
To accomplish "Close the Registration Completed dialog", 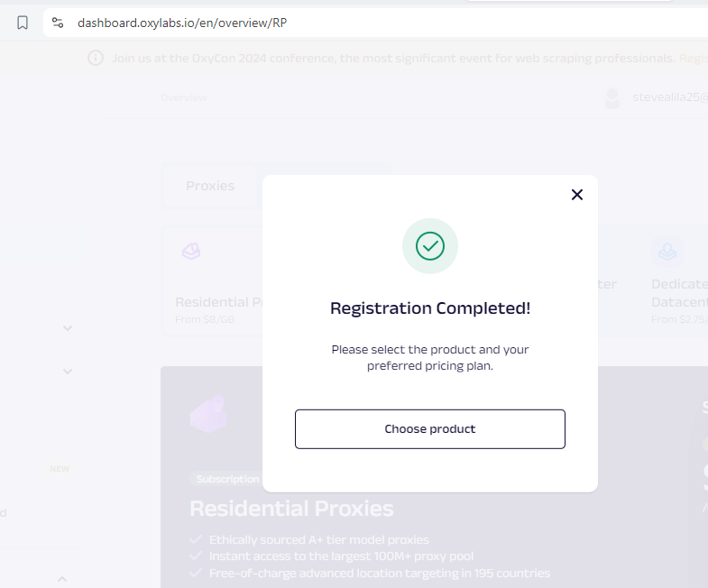I will coord(577,194).
